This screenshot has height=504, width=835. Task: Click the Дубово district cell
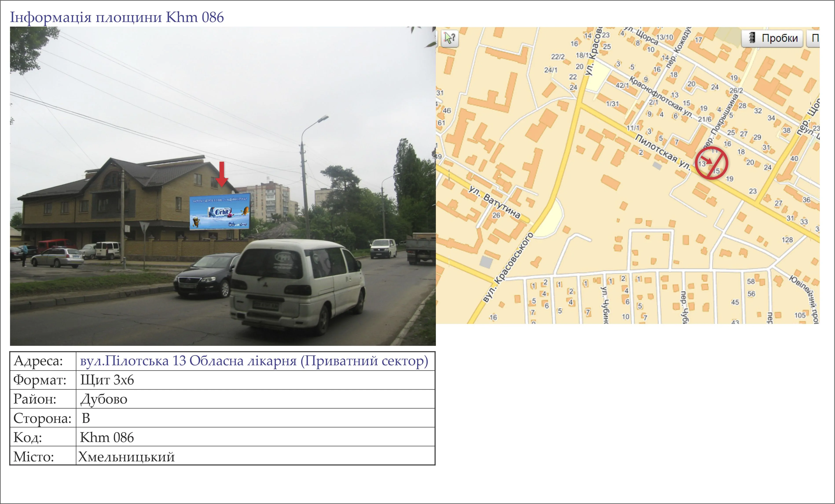point(255,399)
